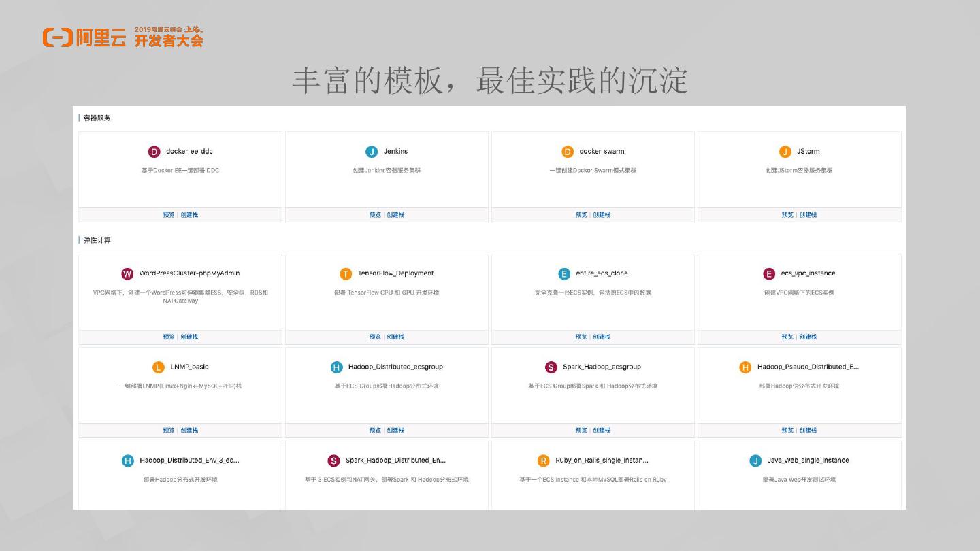Select the Java_Web_single_instance J icon

tap(755, 461)
